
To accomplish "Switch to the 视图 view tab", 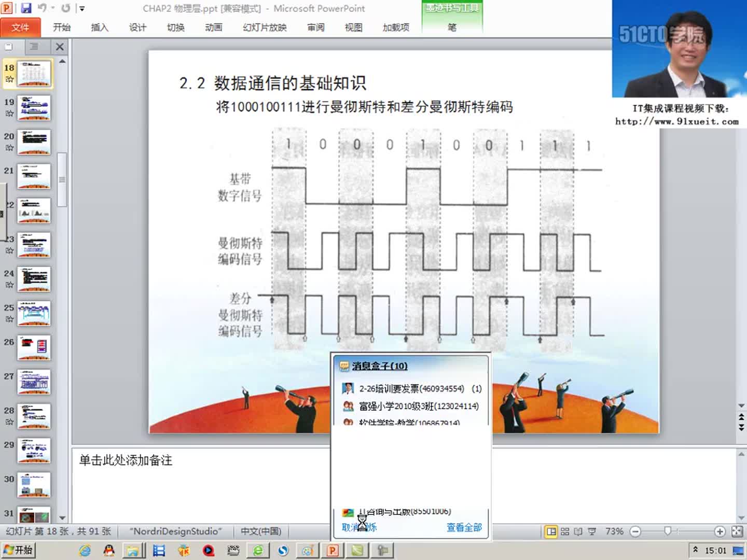I will [x=353, y=27].
